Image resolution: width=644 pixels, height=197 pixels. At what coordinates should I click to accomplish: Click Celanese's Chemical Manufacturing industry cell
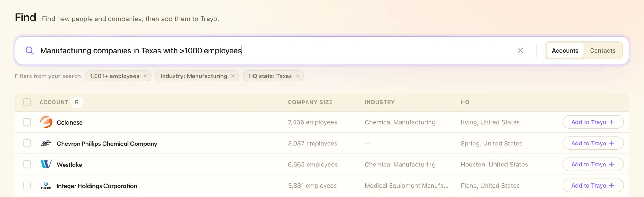coord(400,122)
